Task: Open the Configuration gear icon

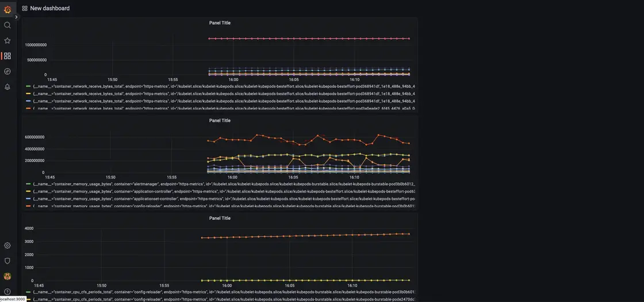Action: coord(7,246)
